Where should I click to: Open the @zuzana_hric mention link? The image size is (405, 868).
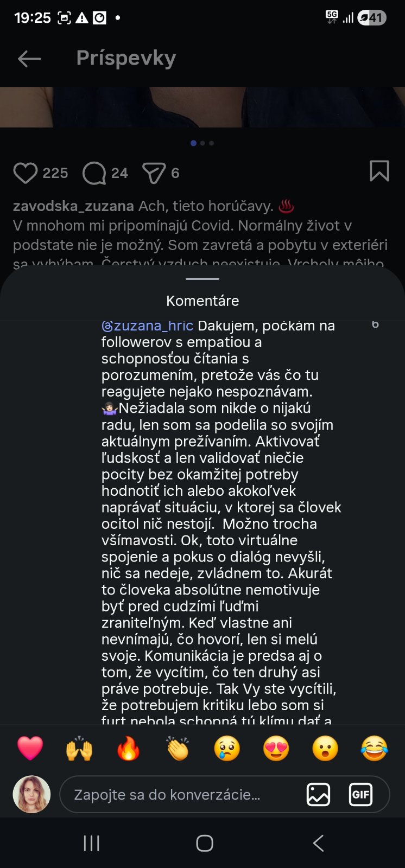coord(147,326)
